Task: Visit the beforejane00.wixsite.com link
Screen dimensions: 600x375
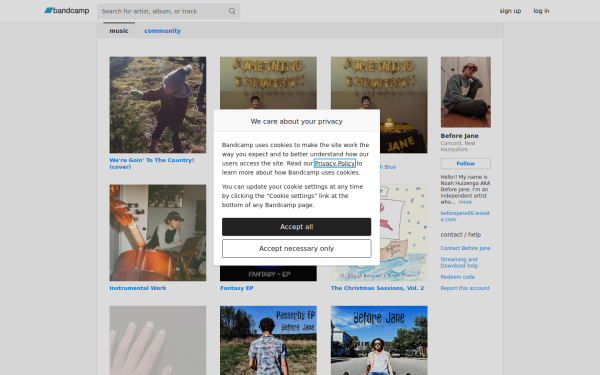Action: 465,216
